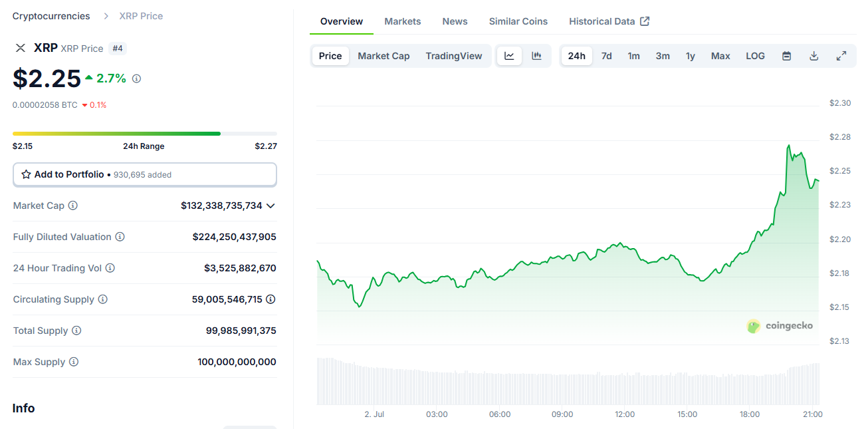Open the date range calendar icon
Image resolution: width=868 pixels, height=429 pixels.
[786, 56]
